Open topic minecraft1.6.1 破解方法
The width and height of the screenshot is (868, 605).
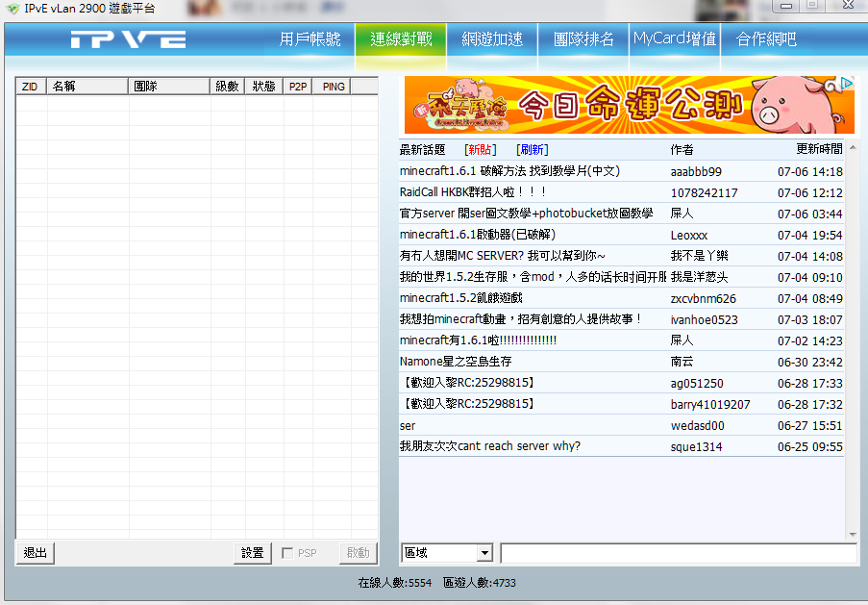(x=509, y=171)
